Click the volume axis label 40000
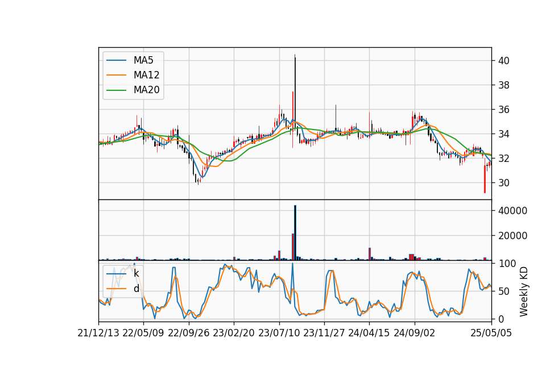 coord(512,211)
